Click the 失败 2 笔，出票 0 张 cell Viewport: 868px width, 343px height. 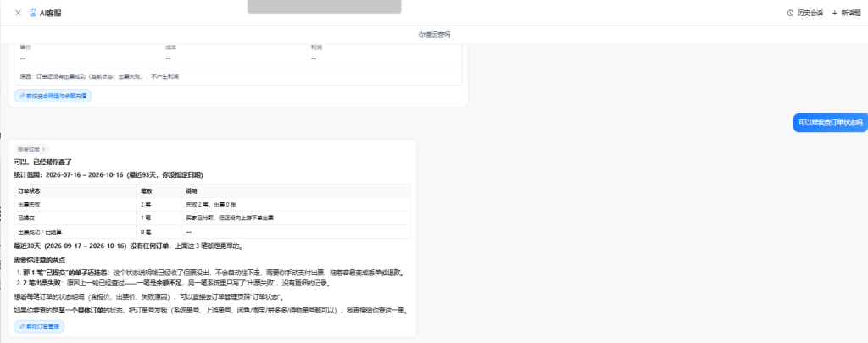(296, 204)
